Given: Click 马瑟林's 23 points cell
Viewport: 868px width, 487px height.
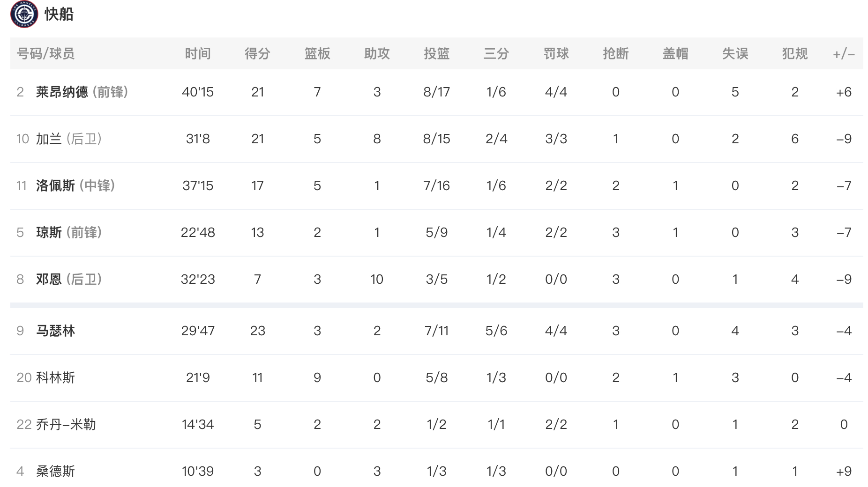Looking at the screenshot, I should [257, 331].
